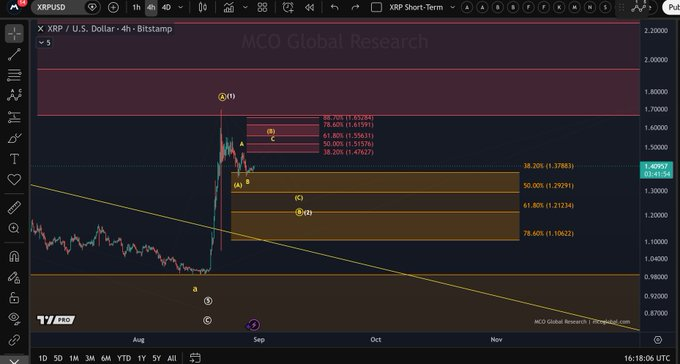
Task: Set the date range to 5D
Action: (x=58, y=358)
